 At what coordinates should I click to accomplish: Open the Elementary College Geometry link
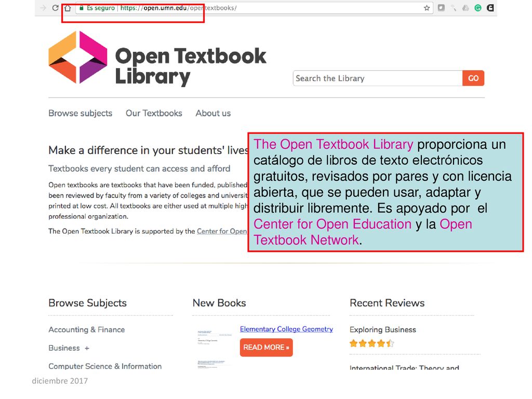pyautogui.click(x=286, y=329)
